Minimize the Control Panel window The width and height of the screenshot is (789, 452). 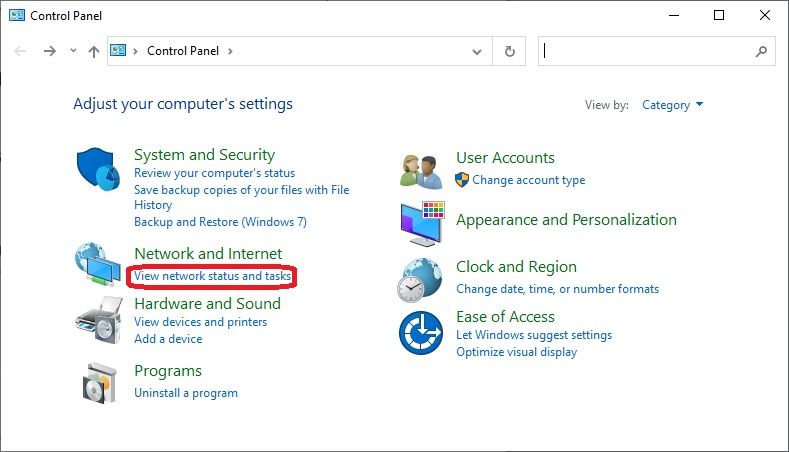674,15
